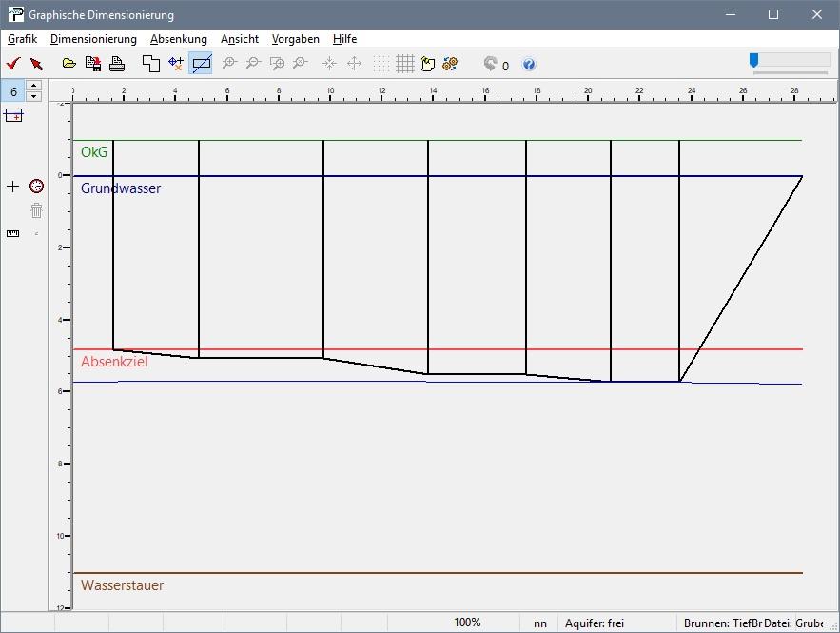Click the red checkmark confirm icon

(13, 64)
